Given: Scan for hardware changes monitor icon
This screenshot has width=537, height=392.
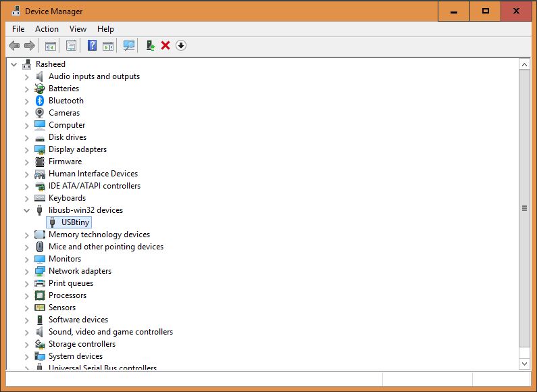Looking at the screenshot, I should coord(129,45).
